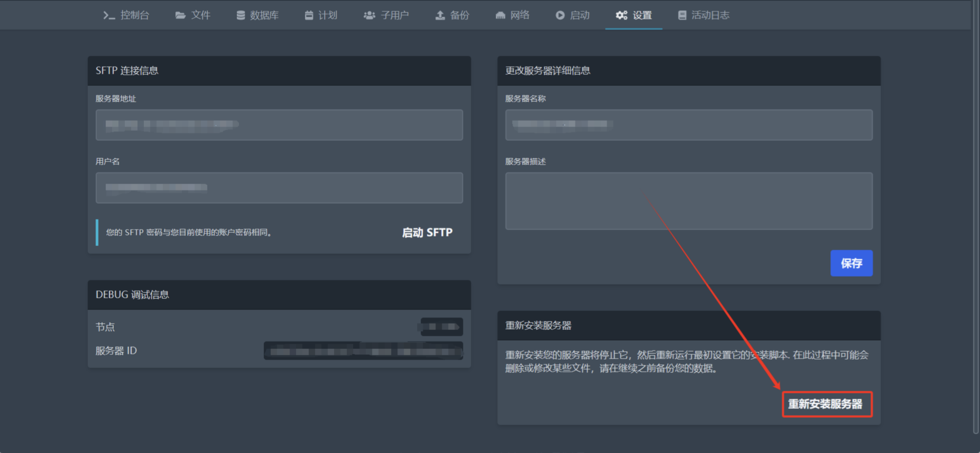Open the 活动日志 tab
The width and height of the screenshot is (980, 453).
pyautogui.click(x=704, y=15)
